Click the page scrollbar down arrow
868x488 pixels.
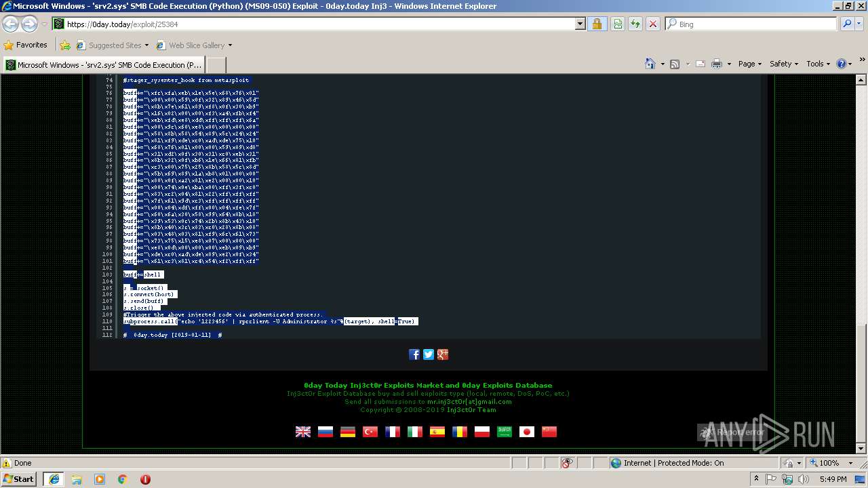tap(862, 449)
